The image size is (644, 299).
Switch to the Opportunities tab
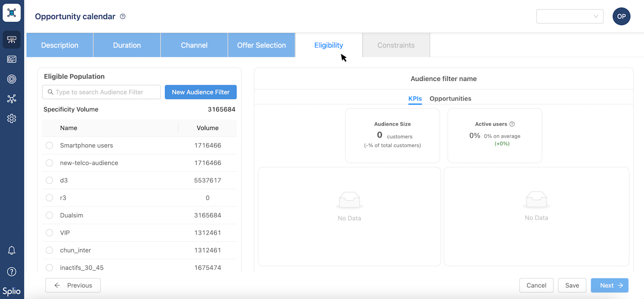pyautogui.click(x=450, y=98)
